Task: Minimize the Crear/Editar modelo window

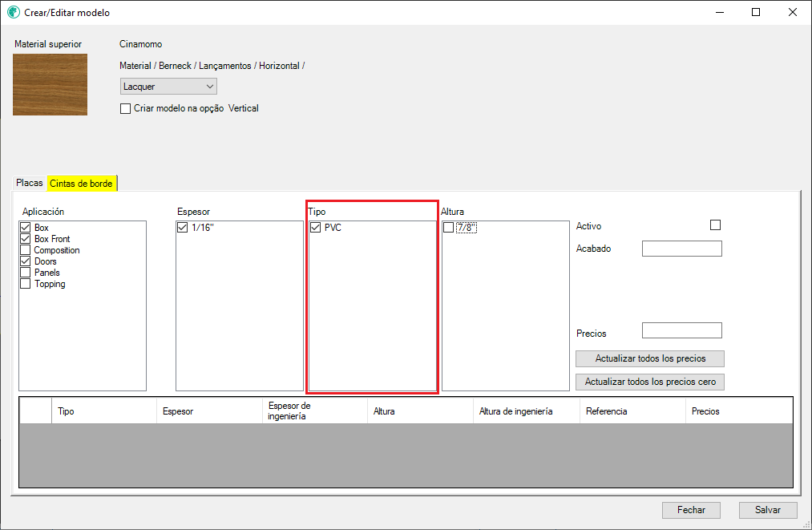Action: tap(720, 12)
